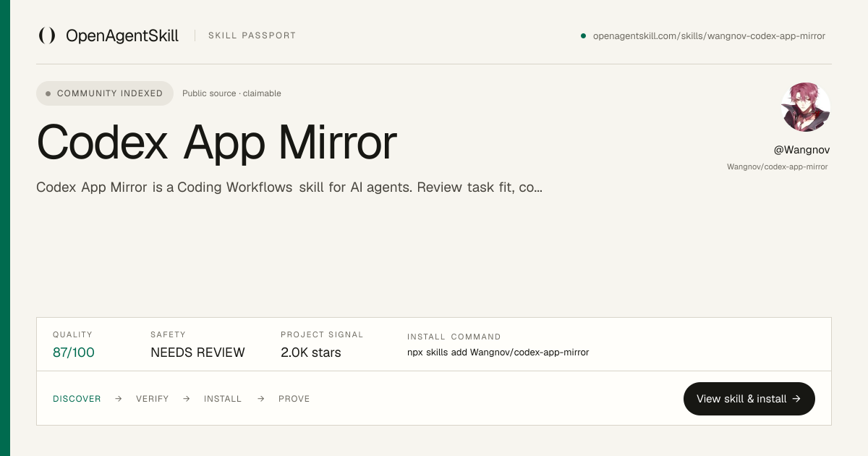Click the 'Public source · claimable' text

231,93
